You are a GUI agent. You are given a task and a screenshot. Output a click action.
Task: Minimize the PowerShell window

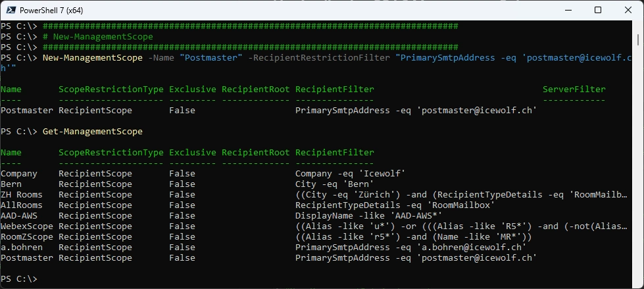567,10
